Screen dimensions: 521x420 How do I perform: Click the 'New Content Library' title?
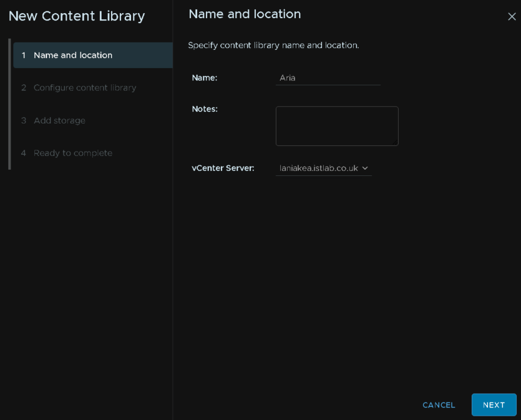pos(77,16)
